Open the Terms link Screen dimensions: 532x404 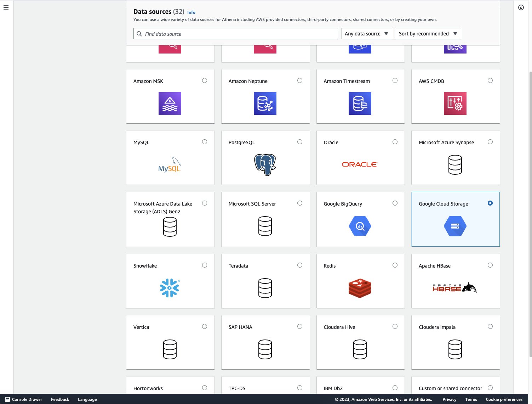471,399
